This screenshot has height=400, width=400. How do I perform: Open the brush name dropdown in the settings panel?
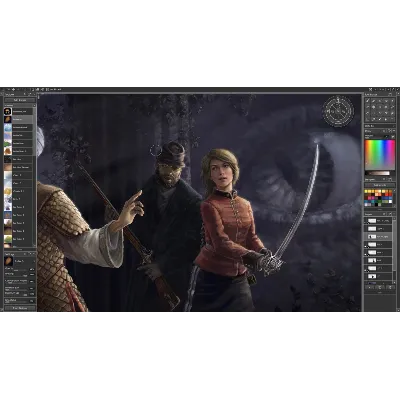pos(24,261)
